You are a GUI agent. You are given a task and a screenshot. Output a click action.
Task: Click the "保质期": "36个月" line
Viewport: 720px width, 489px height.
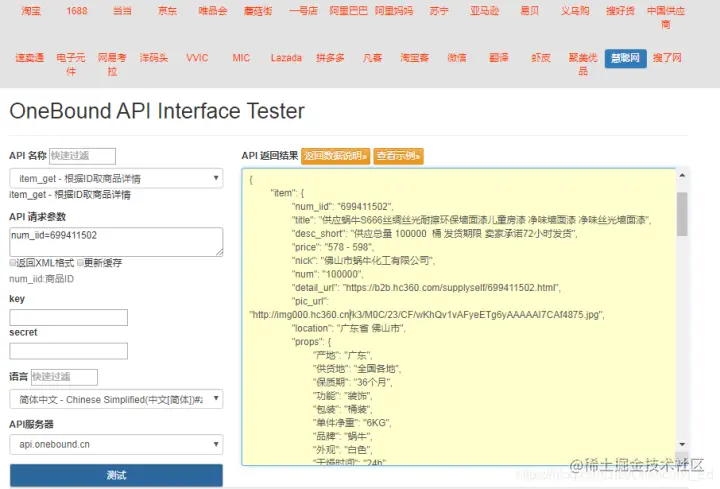[353, 382]
